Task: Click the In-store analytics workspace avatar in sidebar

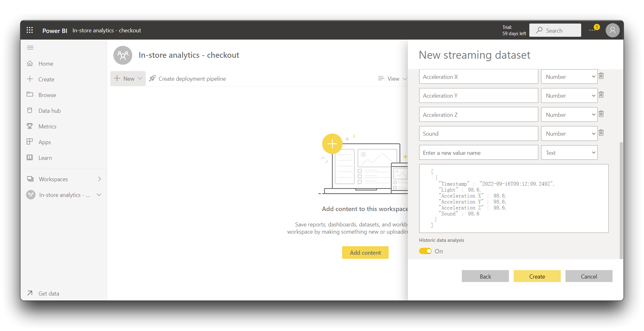Action: 31,195
